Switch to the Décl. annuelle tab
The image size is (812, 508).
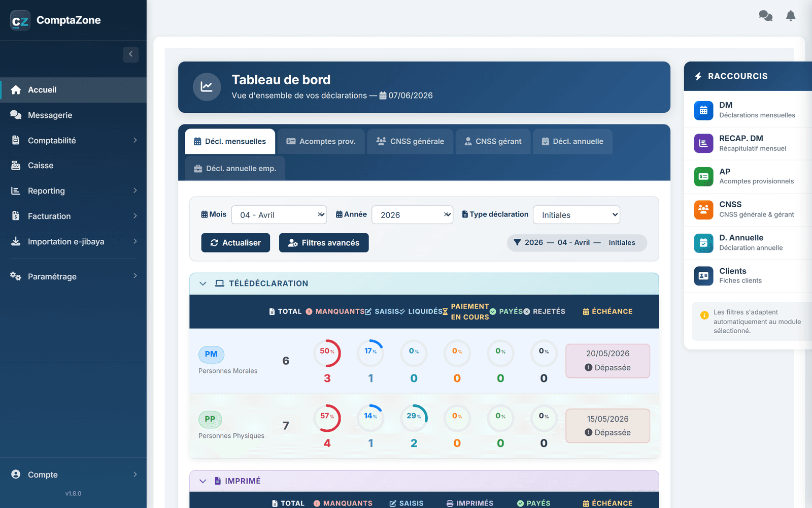(x=572, y=141)
